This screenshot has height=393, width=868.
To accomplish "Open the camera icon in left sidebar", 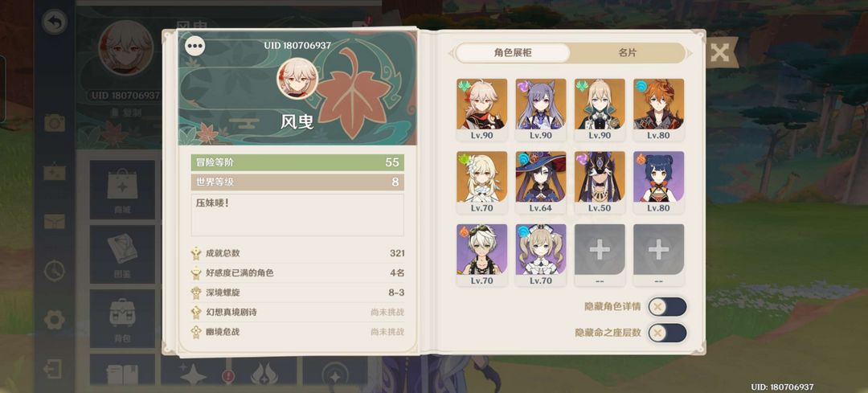I will 55,122.
